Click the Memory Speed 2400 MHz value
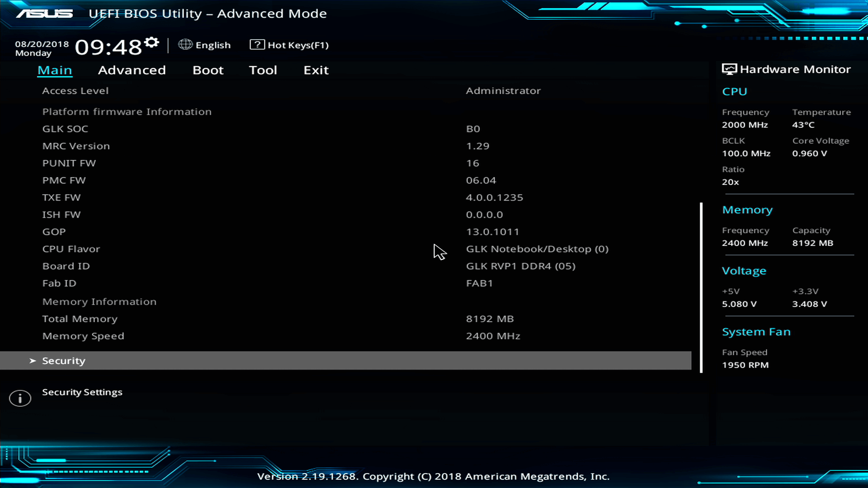This screenshot has width=868, height=488. pos(493,336)
